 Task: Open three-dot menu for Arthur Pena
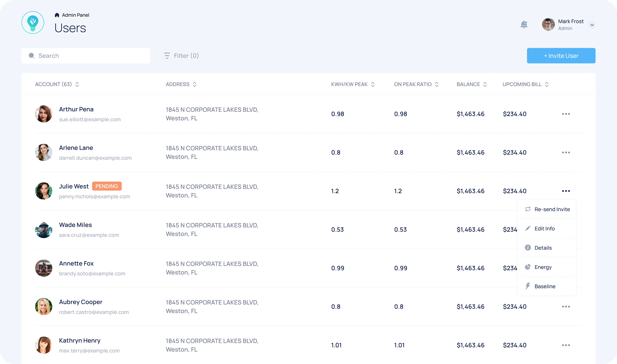click(566, 114)
